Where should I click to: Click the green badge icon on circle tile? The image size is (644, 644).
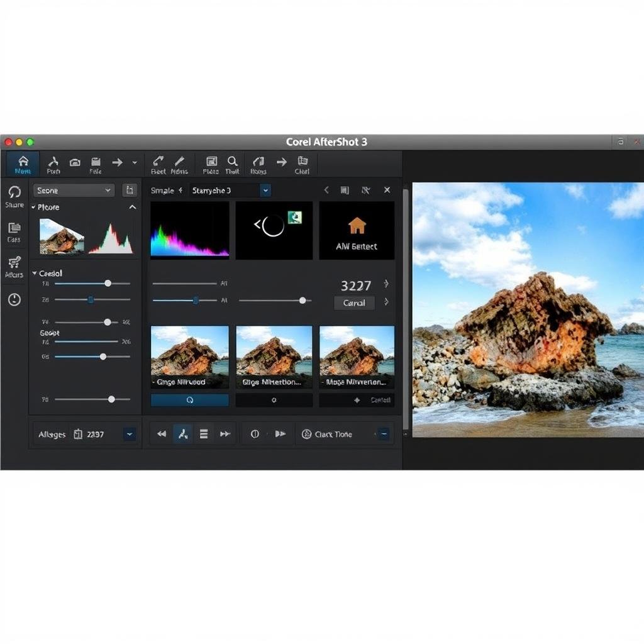coord(295,217)
